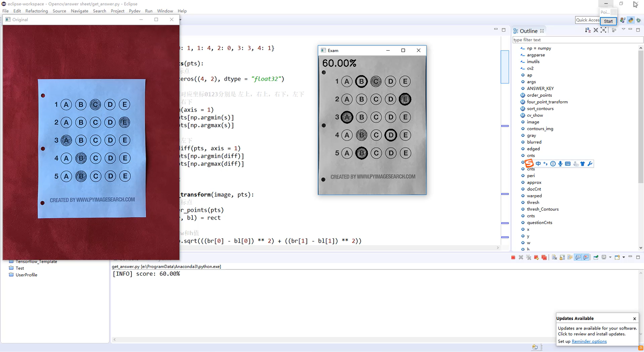
Task: Open the Outline view menu triangle
Action: coord(623,29)
